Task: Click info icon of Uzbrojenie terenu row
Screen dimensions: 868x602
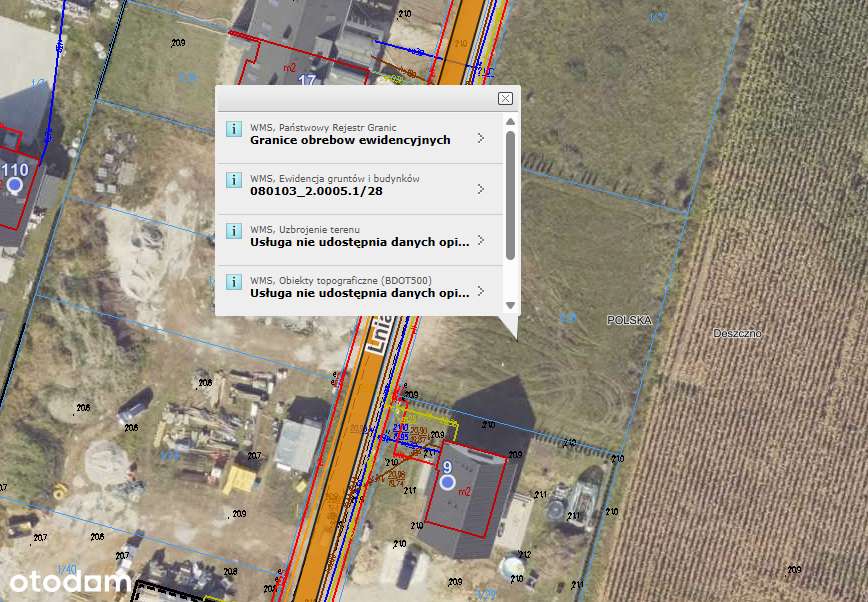Action: click(234, 231)
